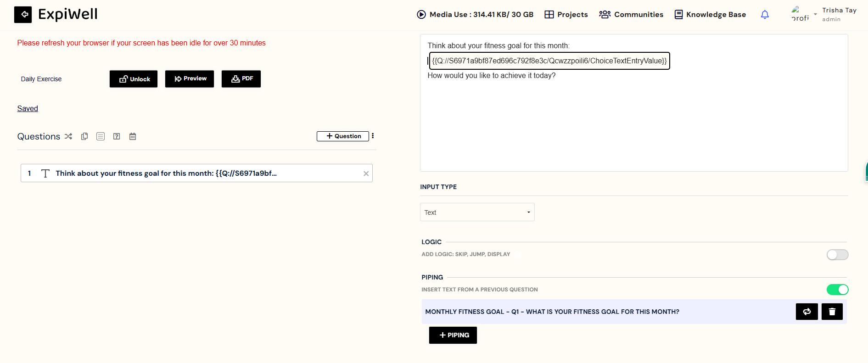Click the Unlock button

(x=134, y=79)
